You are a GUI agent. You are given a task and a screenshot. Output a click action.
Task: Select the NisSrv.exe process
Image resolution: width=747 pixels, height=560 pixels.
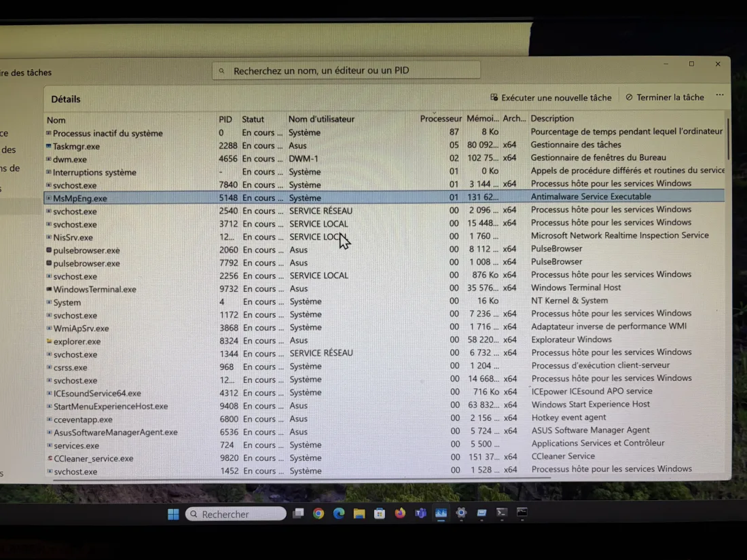tap(384, 237)
